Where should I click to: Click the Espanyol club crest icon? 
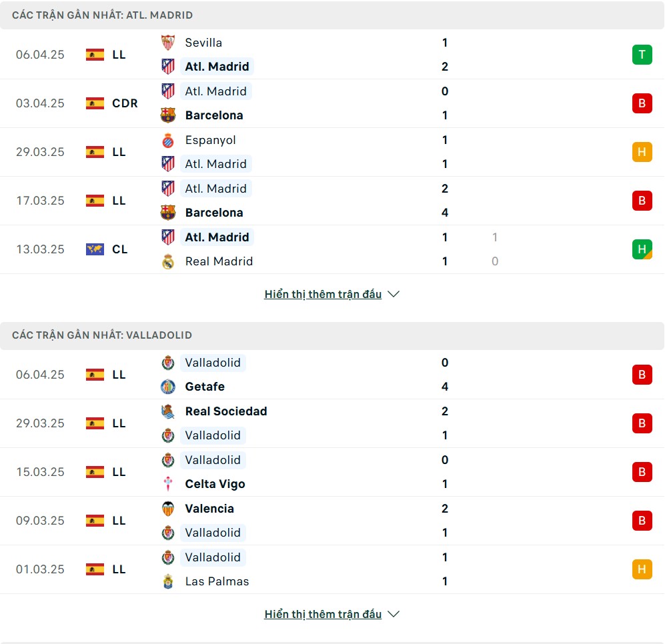[x=168, y=140]
